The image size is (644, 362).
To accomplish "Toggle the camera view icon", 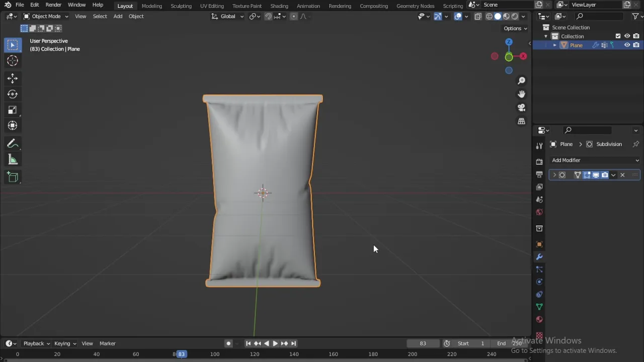I will coord(522,108).
